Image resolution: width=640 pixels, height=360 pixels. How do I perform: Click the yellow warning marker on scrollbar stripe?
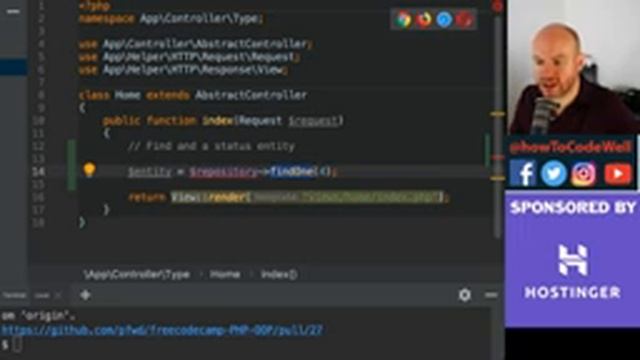click(x=498, y=114)
